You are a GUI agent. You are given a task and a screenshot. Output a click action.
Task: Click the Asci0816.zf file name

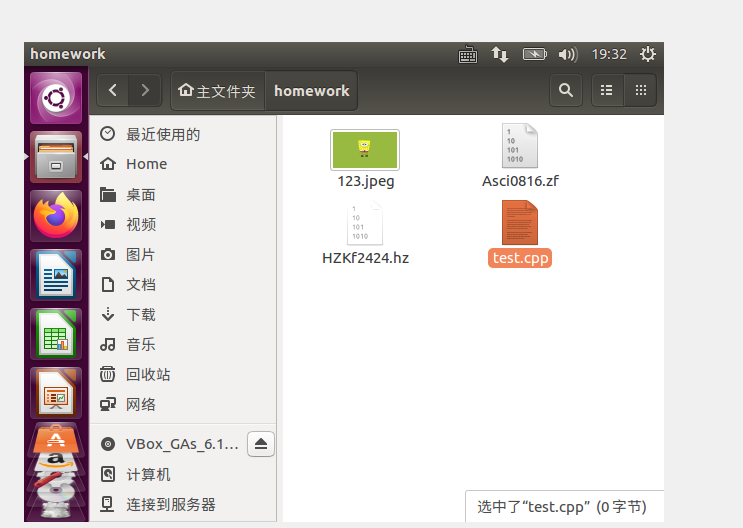point(520,181)
